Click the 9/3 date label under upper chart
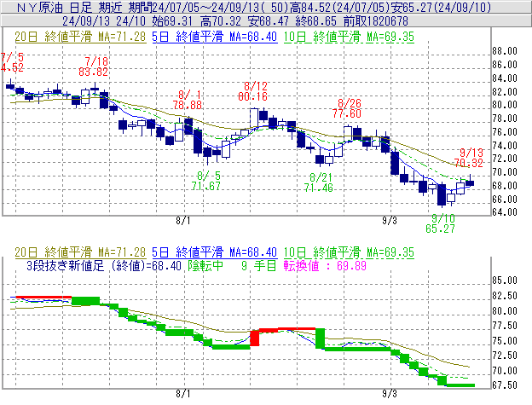532x405 pixels. click(390, 221)
